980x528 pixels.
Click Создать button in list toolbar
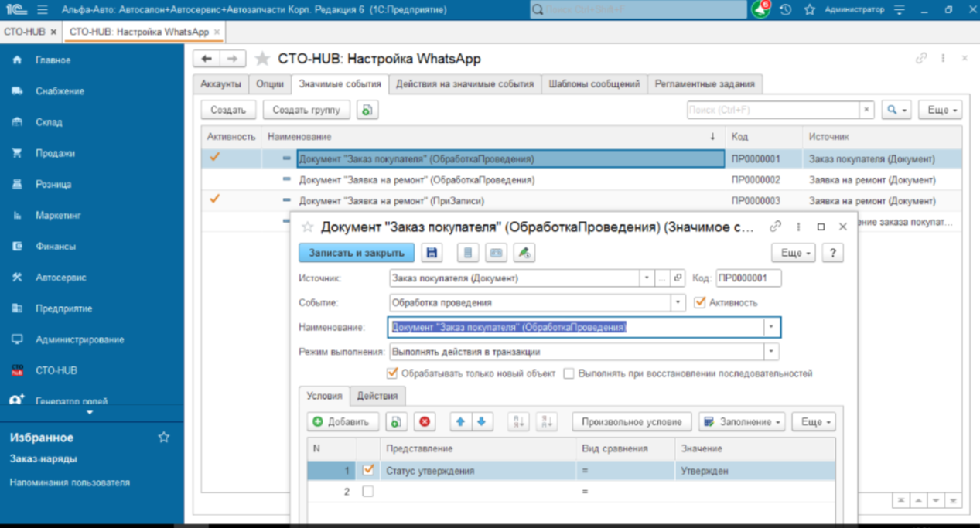pos(228,110)
